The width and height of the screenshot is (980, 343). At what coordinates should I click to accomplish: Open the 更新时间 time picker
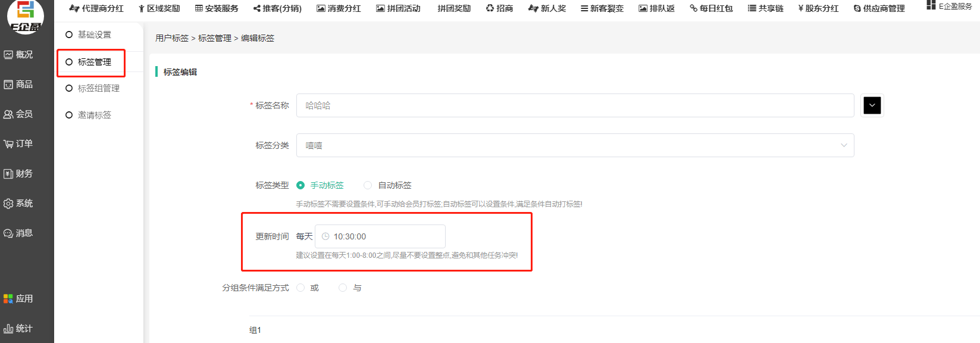[380, 236]
